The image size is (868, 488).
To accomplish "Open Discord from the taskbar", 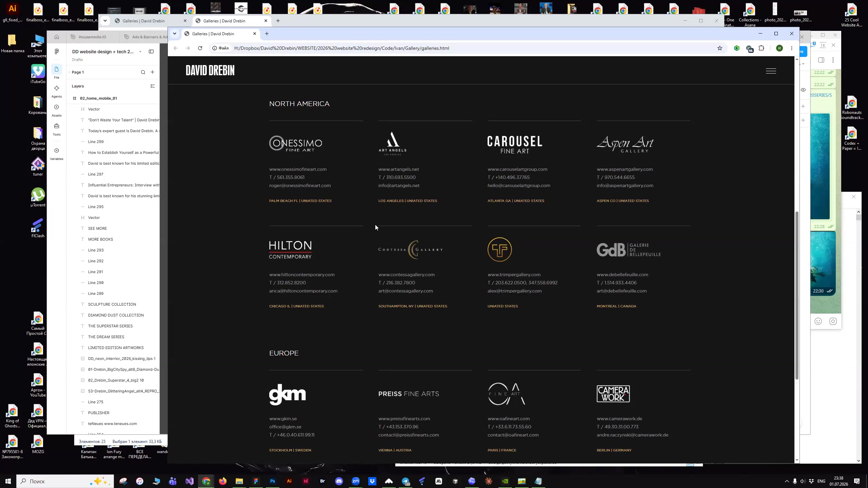I will coord(339,481).
